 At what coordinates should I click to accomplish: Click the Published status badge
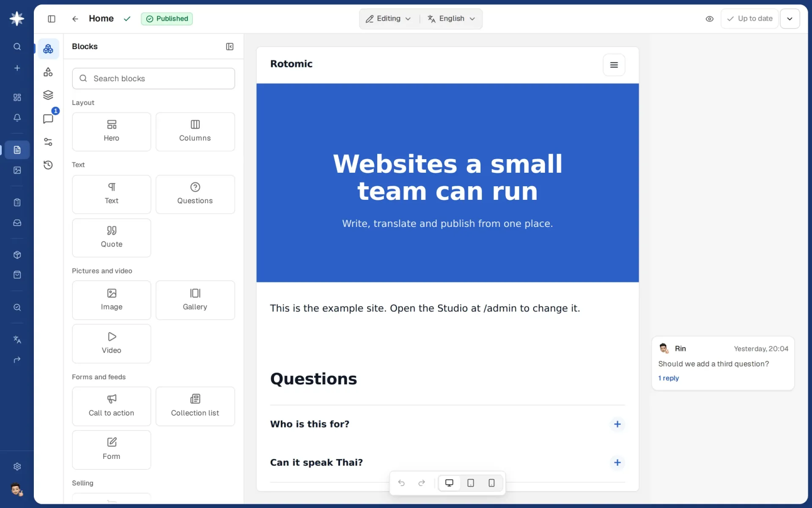point(167,19)
